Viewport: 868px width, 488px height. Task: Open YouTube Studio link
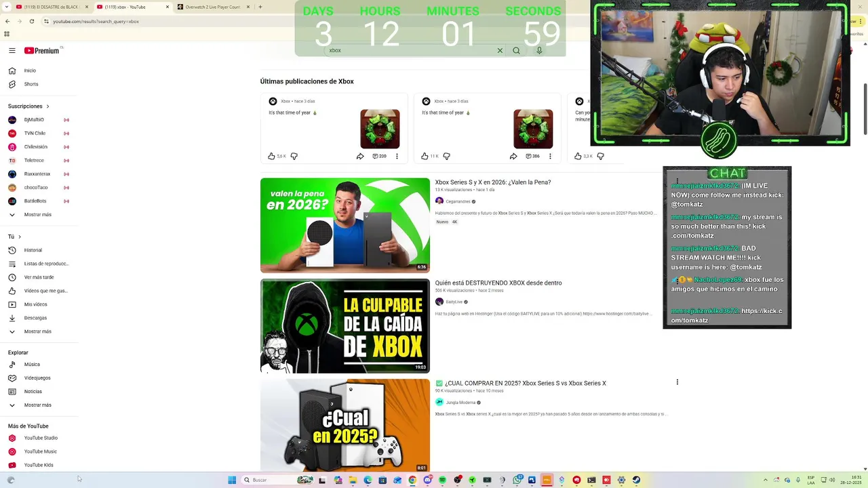coord(41,438)
